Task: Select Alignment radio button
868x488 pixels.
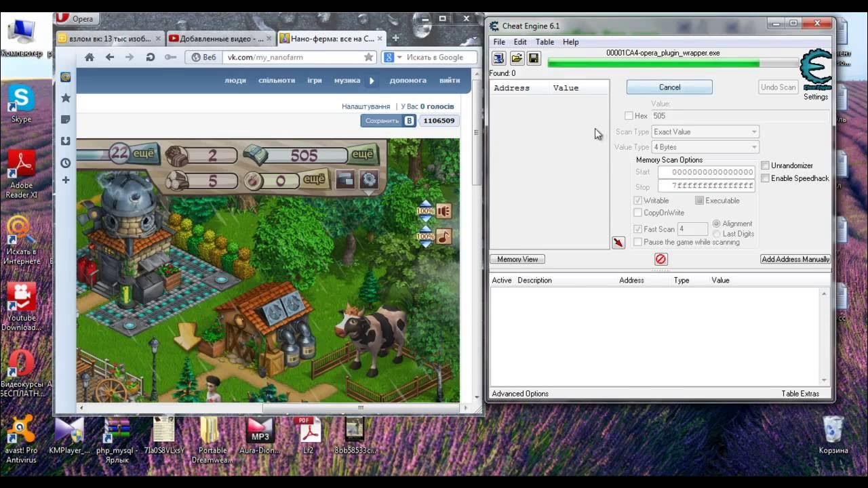Action: coord(716,224)
